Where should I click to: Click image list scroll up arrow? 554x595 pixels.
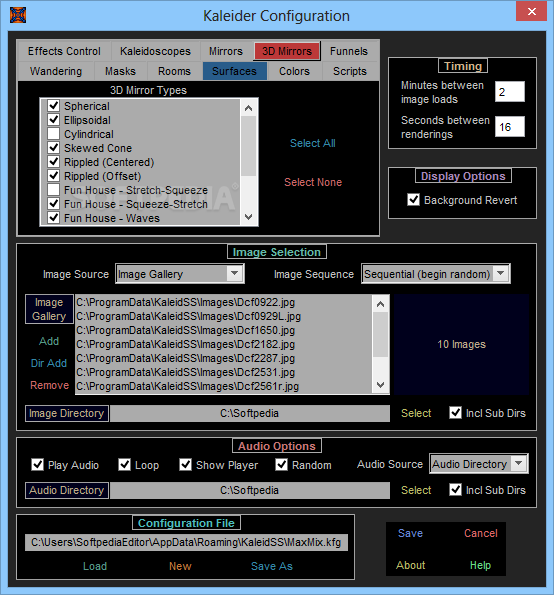381,304
